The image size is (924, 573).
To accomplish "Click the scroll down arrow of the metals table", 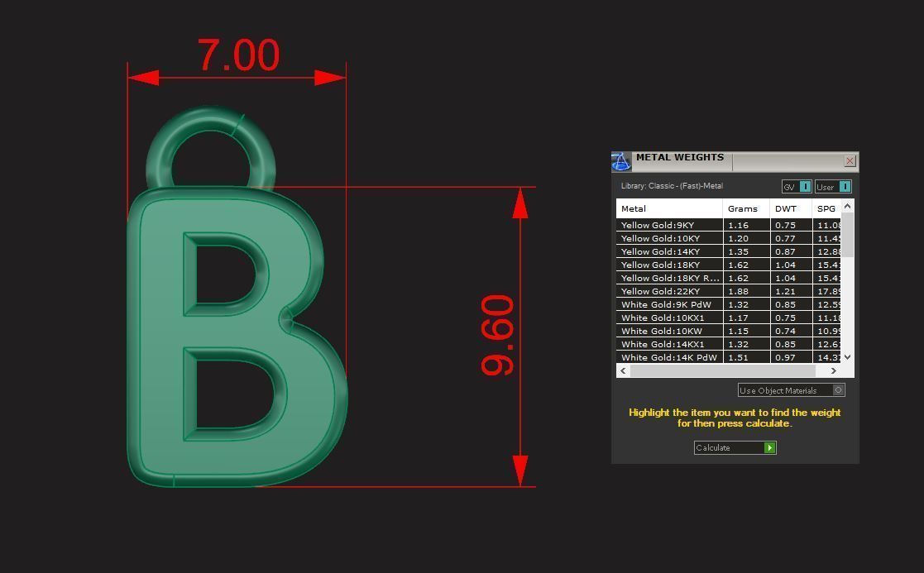I will point(847,357).
